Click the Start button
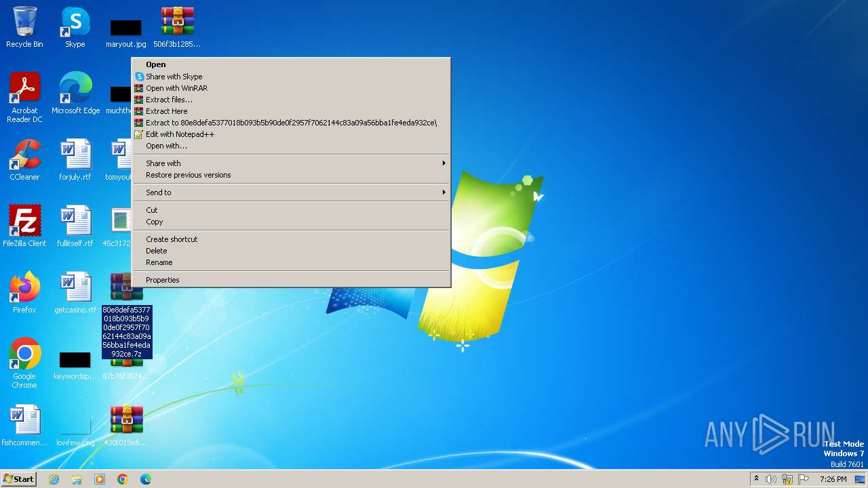868x488 pixels. [19, 479]
